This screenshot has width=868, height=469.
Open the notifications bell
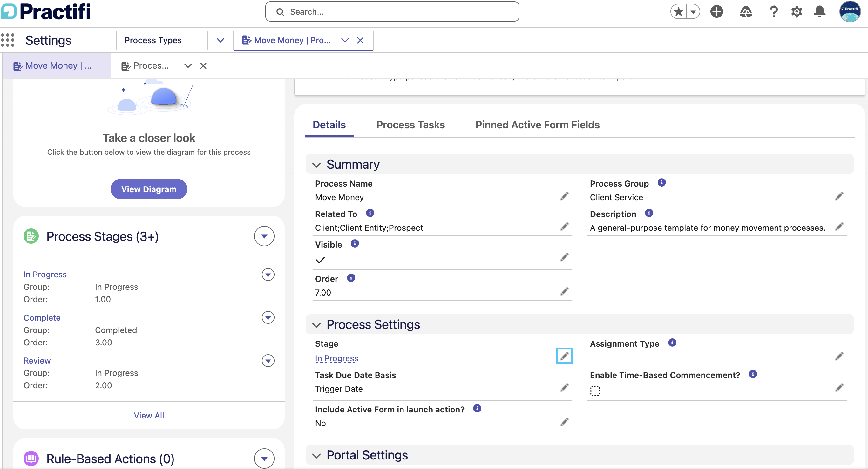pyautogui.click(x=819, y=12)
